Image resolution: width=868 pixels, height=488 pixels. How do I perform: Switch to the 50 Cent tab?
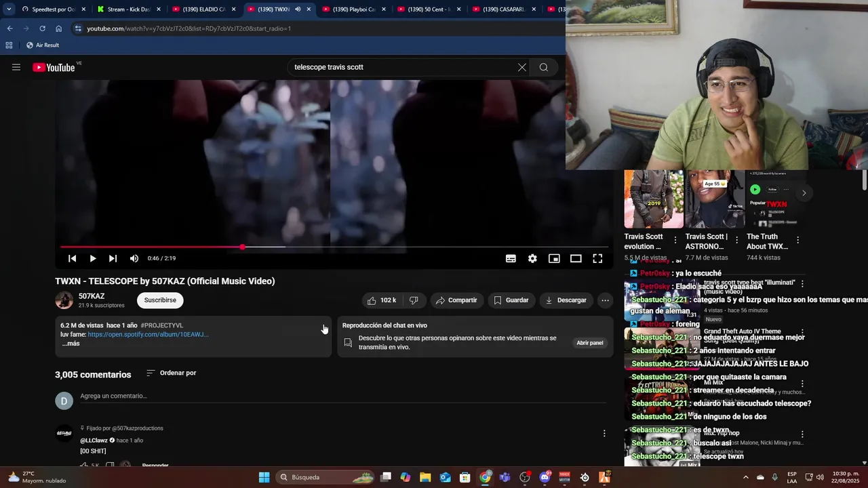point(429,9)
